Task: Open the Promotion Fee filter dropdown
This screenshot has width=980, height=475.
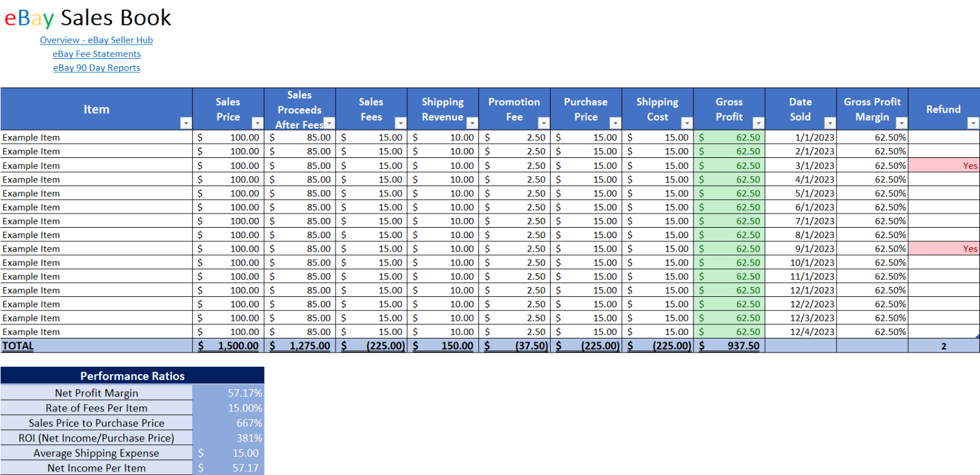Action: point(544,123)
